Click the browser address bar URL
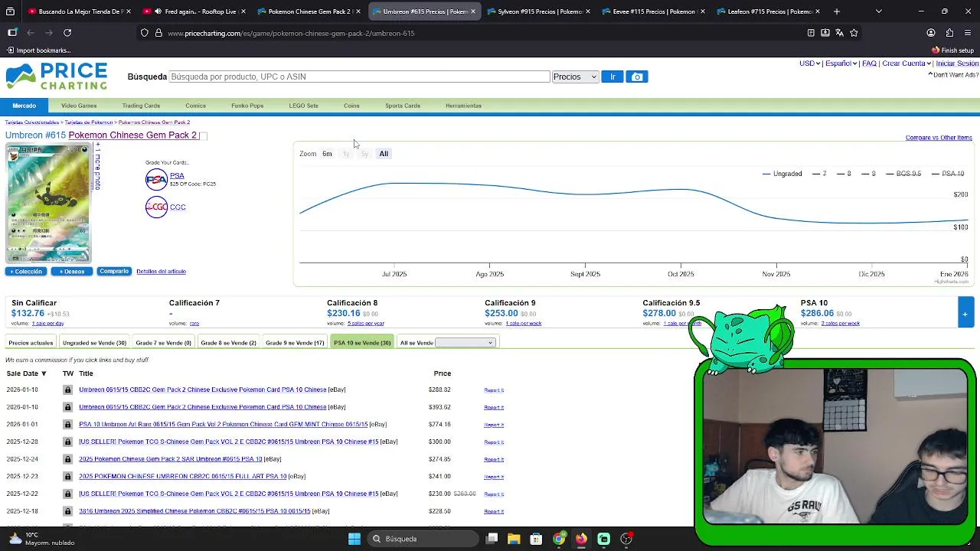The image size is (980, 551). [x=291, y=33]
